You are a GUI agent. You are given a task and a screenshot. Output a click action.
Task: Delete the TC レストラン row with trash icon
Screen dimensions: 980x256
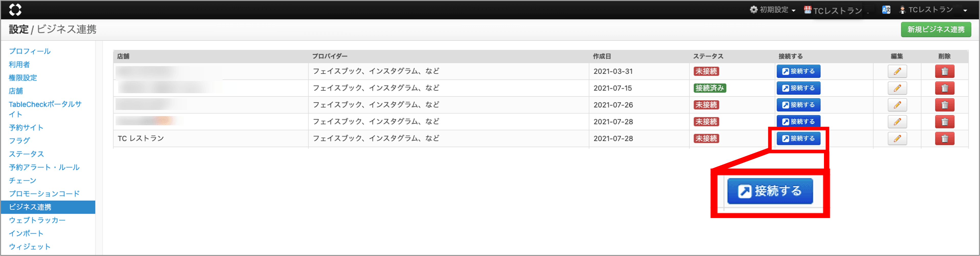944,138
